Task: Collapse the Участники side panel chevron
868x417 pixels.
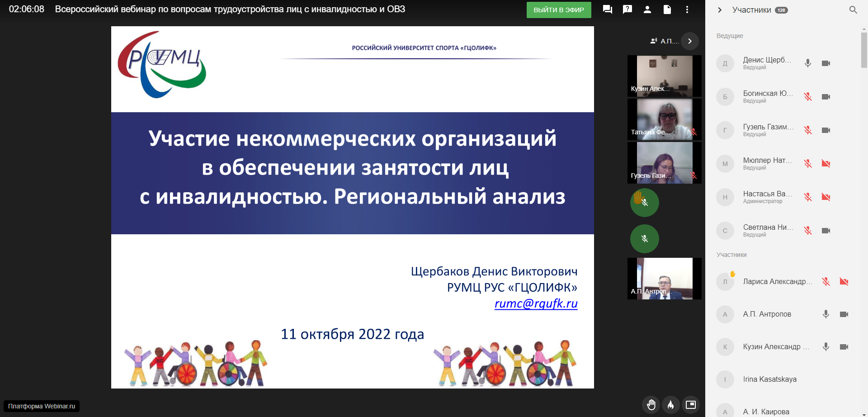Action: (x=720, y=10)
